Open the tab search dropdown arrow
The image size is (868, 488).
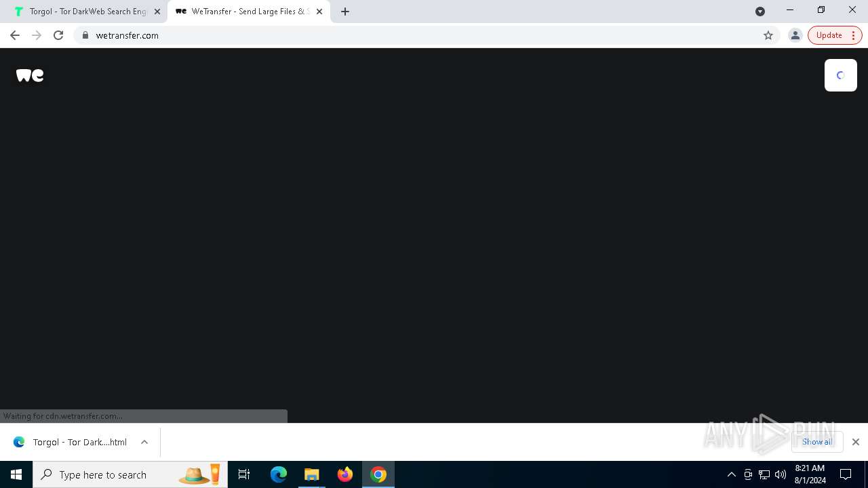[760, 11]
